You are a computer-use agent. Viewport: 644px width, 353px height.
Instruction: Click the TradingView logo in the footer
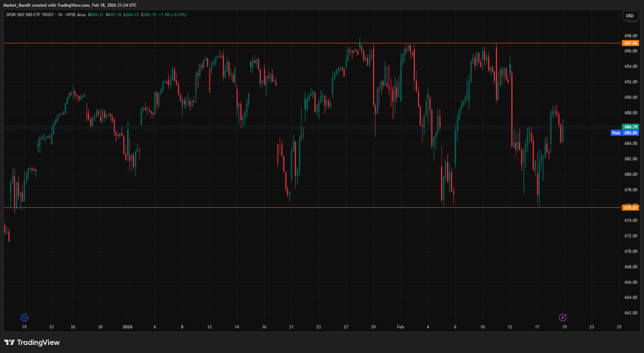tap(32, 342)
